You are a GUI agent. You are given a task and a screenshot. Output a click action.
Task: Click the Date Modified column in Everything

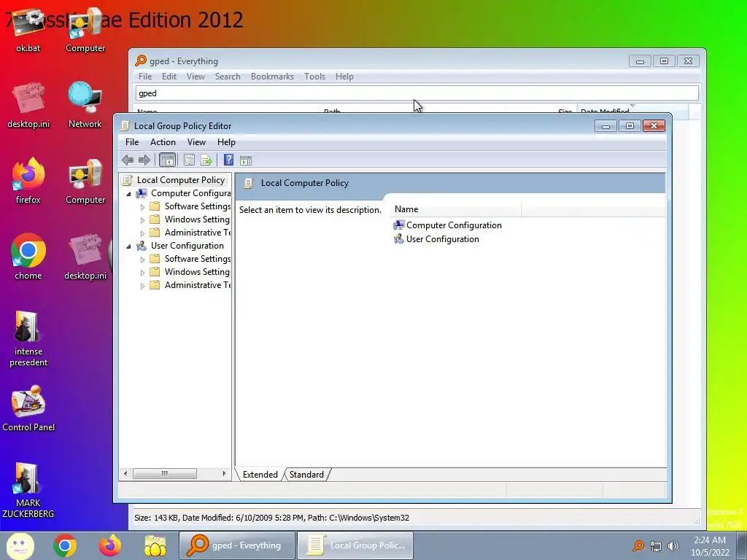tap(632, 111)
